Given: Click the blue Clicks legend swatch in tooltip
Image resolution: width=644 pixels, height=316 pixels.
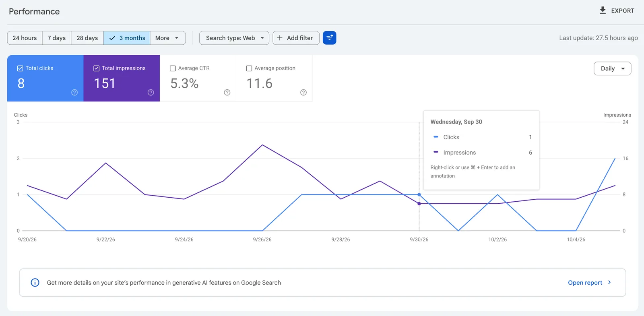Looking at the screenshot, I should 436,137.
